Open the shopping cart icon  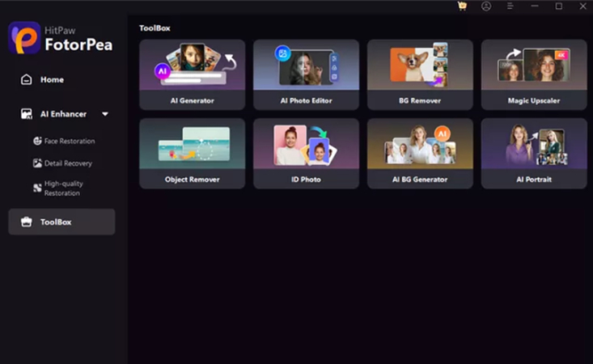tap(462, 6)
